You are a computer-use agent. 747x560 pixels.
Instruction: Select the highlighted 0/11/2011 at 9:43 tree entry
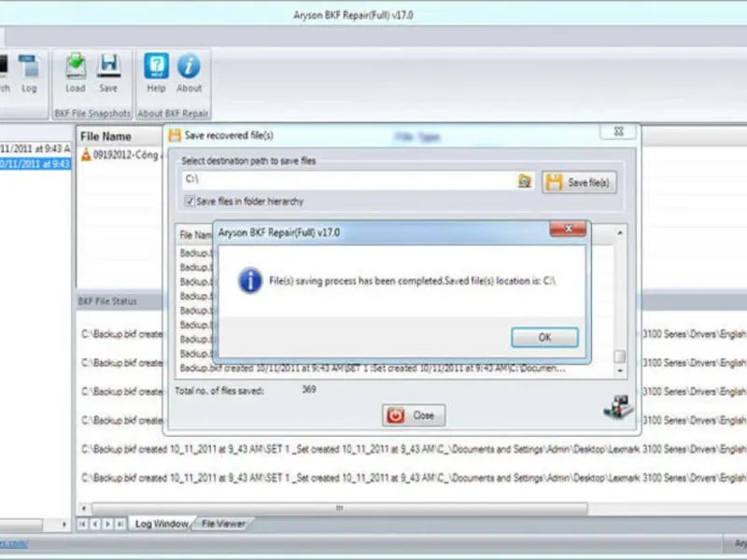35,164
